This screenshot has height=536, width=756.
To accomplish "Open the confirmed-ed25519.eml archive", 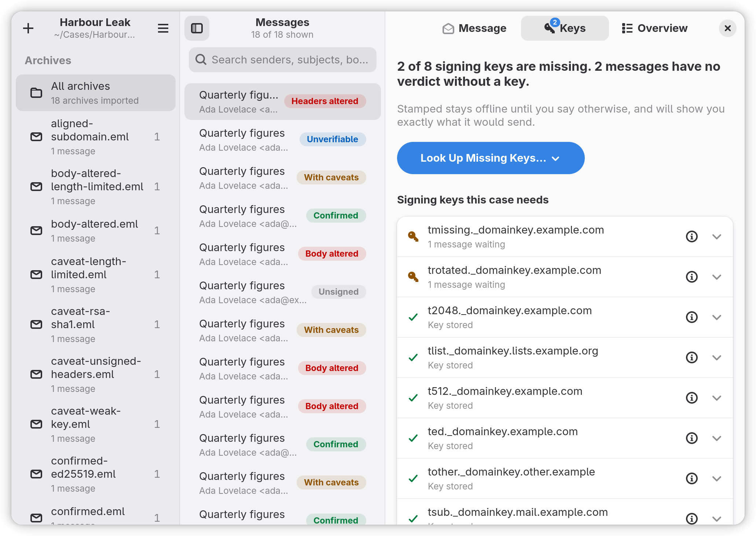I will (x=95, y=474).
